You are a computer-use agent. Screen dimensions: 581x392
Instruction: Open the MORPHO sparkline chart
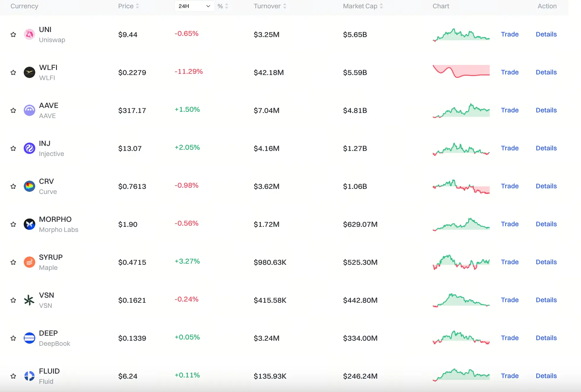pyautogui.click(x=461, y=224)
